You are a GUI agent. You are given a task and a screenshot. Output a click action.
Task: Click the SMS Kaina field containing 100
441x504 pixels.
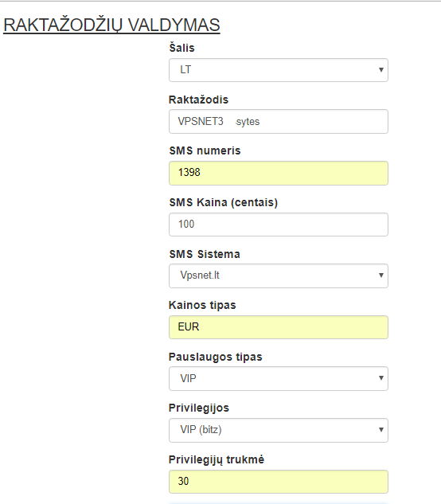tap(279, 224)
